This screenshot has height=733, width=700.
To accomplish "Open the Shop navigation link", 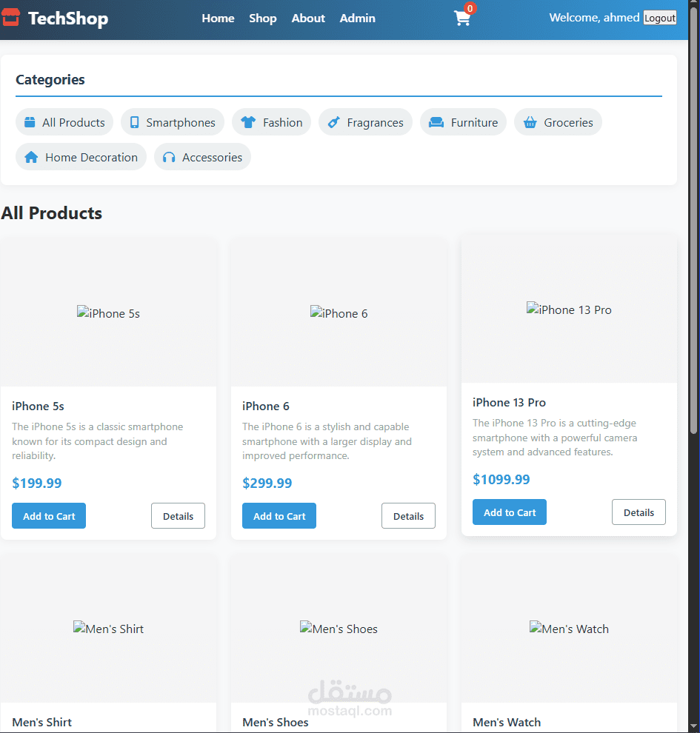I will point(263,19).
